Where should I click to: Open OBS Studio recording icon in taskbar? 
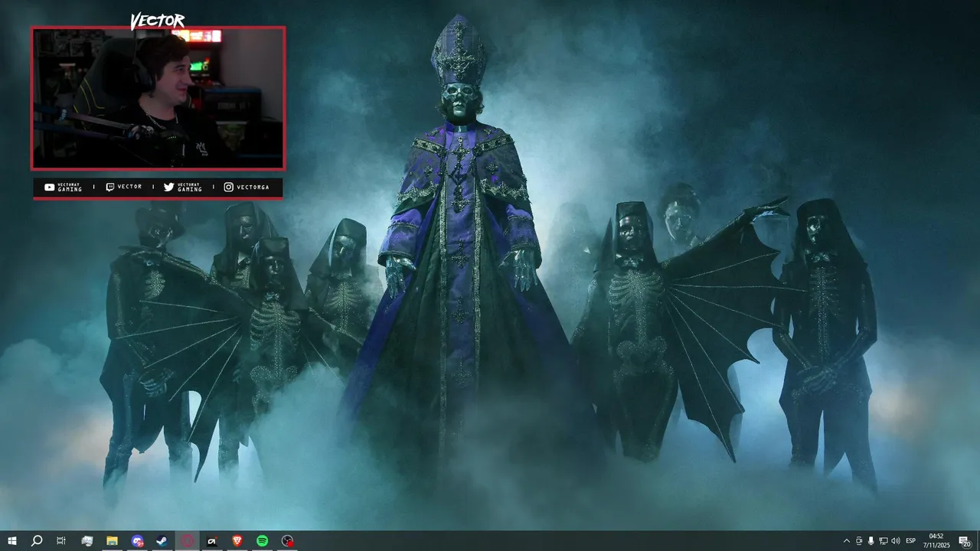tap(287, 541)
